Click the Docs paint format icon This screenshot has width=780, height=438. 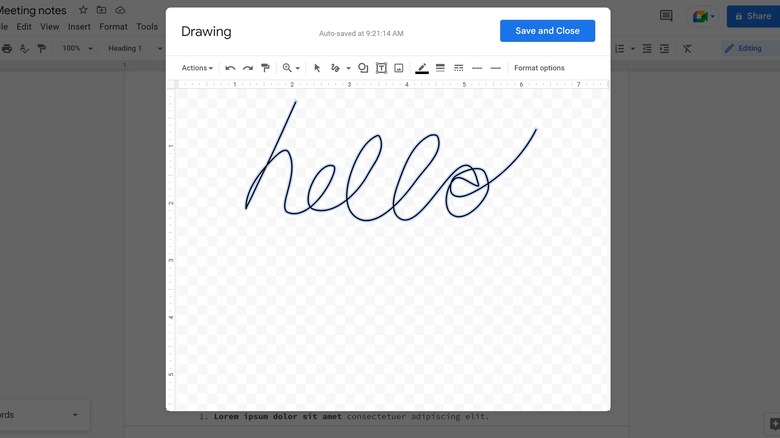click(x=42, y=48)
